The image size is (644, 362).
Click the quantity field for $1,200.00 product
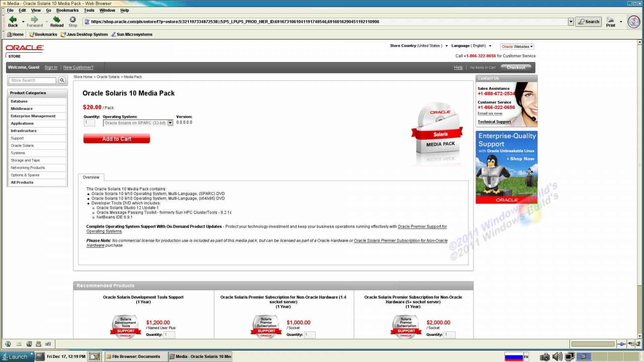click(169, 335)
